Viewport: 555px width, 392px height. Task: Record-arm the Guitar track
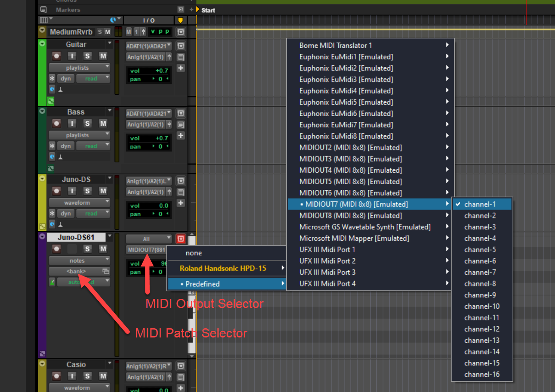(x=57, y=56)
